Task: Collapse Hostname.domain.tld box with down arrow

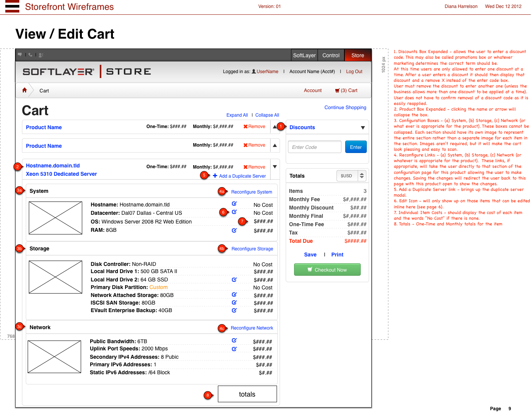Action: pyautogui.click(x=275, y=167)
